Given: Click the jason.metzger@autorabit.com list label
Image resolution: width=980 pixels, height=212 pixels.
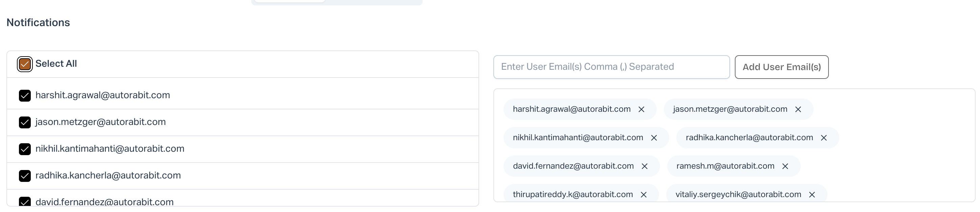Looking at the screenshot, I should coord(100,122).
